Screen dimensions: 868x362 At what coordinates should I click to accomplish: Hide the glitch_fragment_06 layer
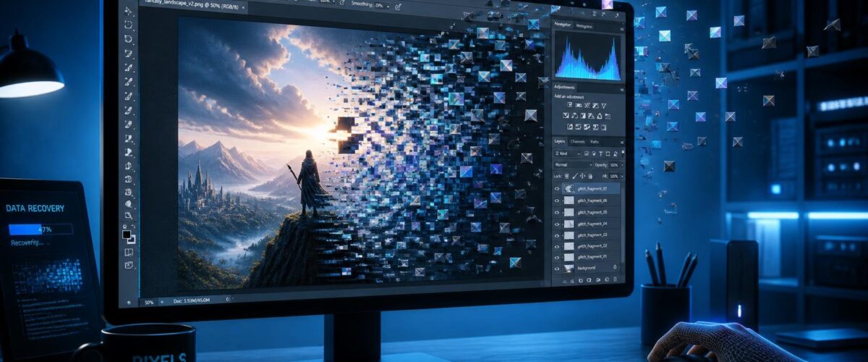click(x=557, y=201)
